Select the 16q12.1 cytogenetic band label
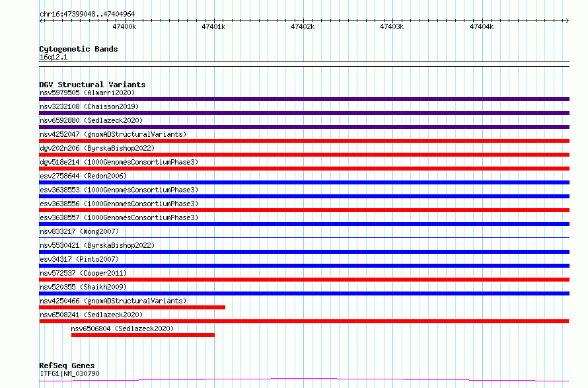Screen dimensions: 588x388 (54, 57)
